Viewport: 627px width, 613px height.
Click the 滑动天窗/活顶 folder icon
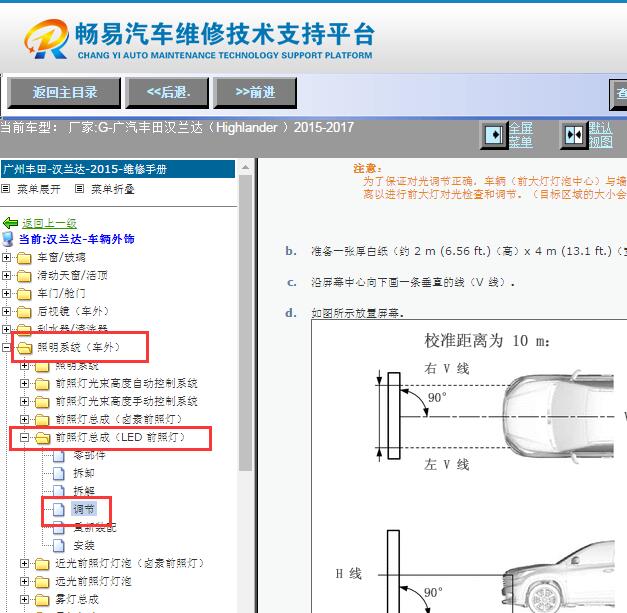pyautogui.click(x=24, y=276)
